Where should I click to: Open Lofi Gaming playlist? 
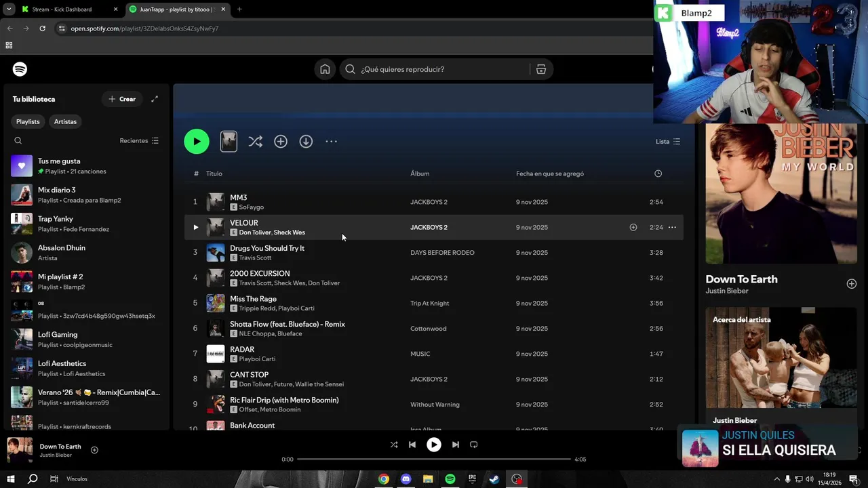tap(86, 340)
